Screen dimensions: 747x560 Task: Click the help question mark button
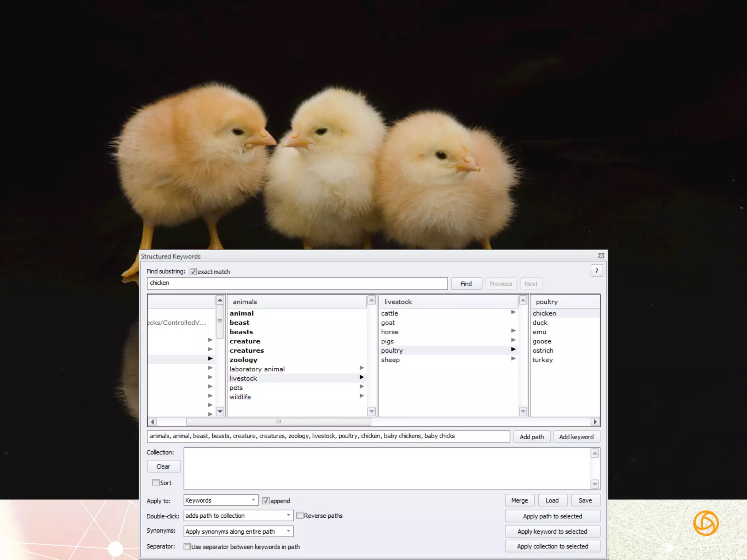(596, 271)
